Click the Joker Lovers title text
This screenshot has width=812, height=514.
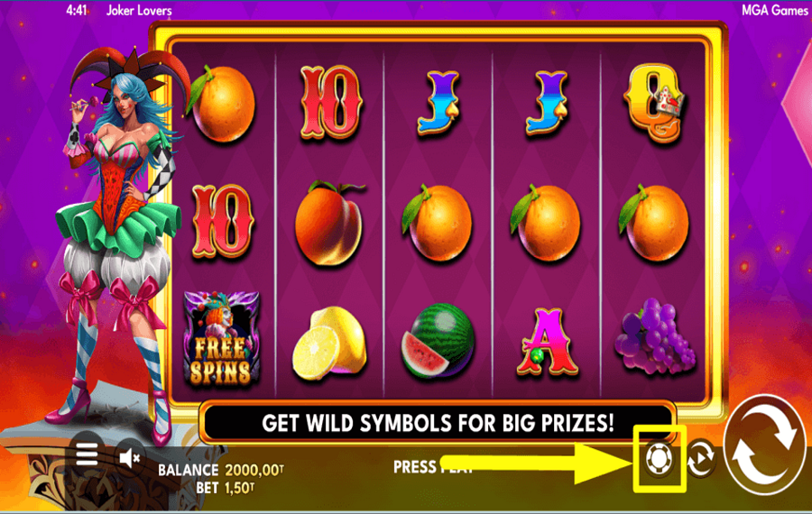[x=139, y=10]
